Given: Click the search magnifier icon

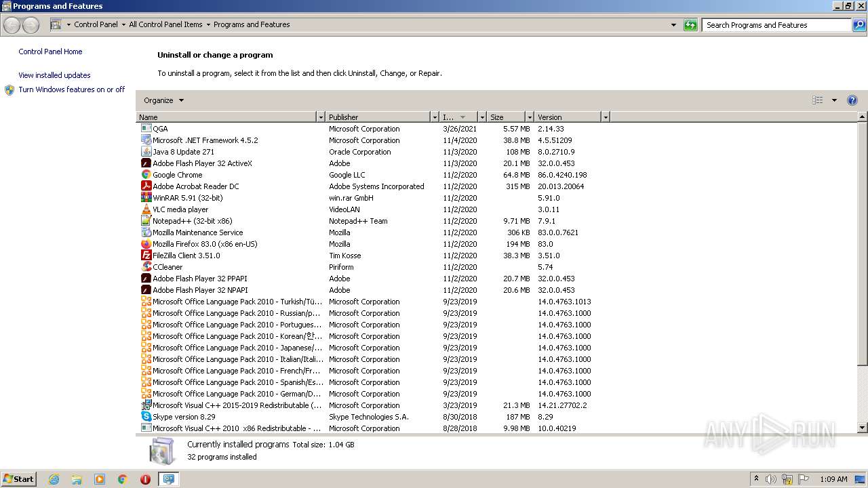Looking at the screenshot, I should click(859, 25).
